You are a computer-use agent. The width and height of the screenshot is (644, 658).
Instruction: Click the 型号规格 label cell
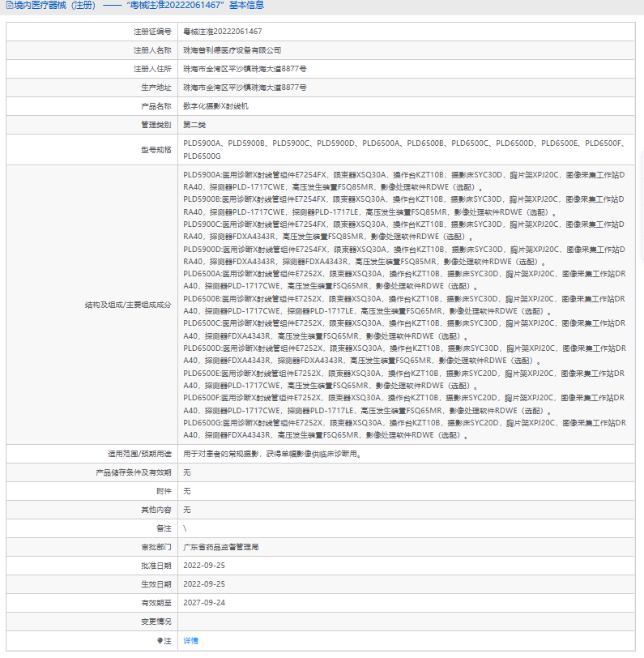point(92,149)
